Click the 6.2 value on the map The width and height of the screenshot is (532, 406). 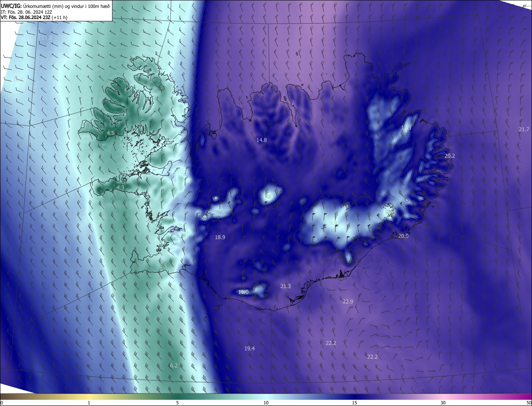(x=174, y=365)
